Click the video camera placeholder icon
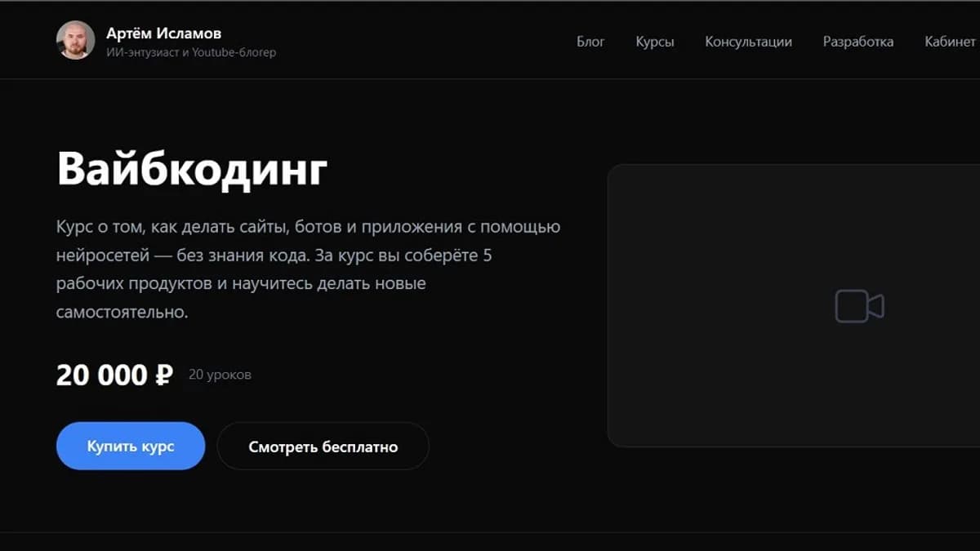The image size is (980, 551). pos(859,306)
